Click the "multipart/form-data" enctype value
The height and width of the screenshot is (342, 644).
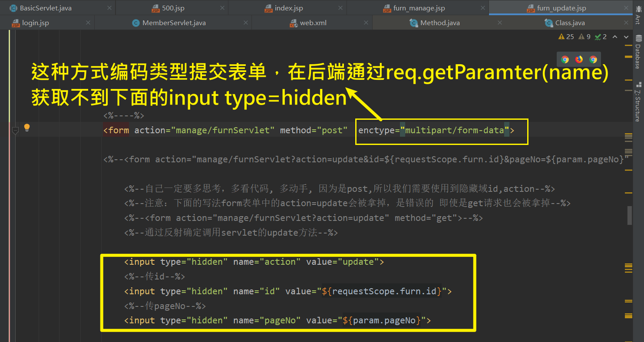[x=455, y=130]
